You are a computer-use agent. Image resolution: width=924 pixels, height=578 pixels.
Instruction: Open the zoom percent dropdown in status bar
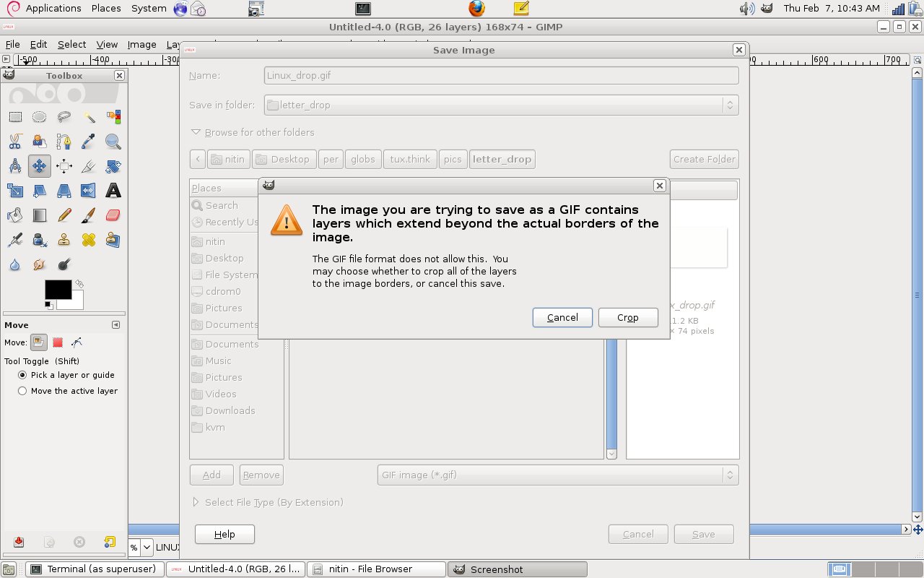pyautogui.click(x=147, y=547)
